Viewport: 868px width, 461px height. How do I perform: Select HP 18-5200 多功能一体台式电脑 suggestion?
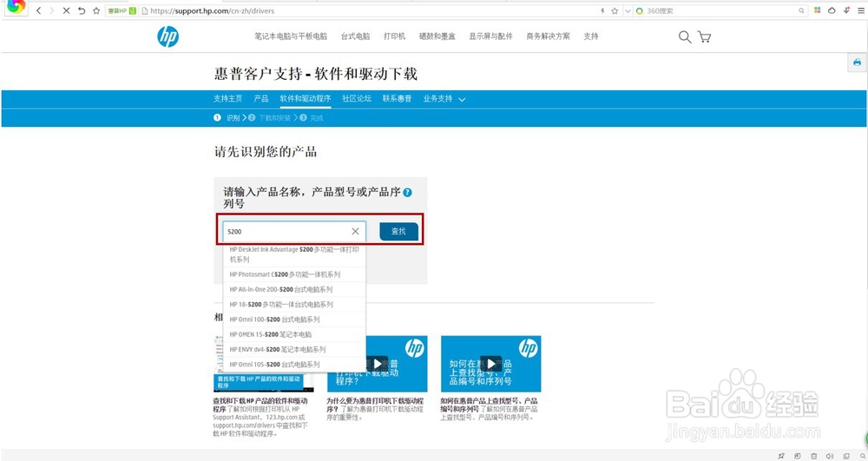294,305
